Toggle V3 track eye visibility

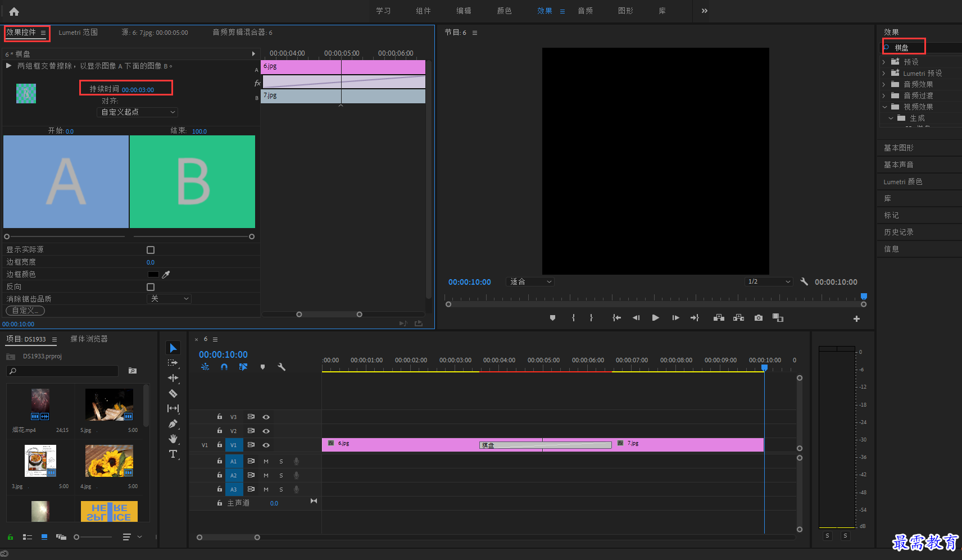(266, 417)
